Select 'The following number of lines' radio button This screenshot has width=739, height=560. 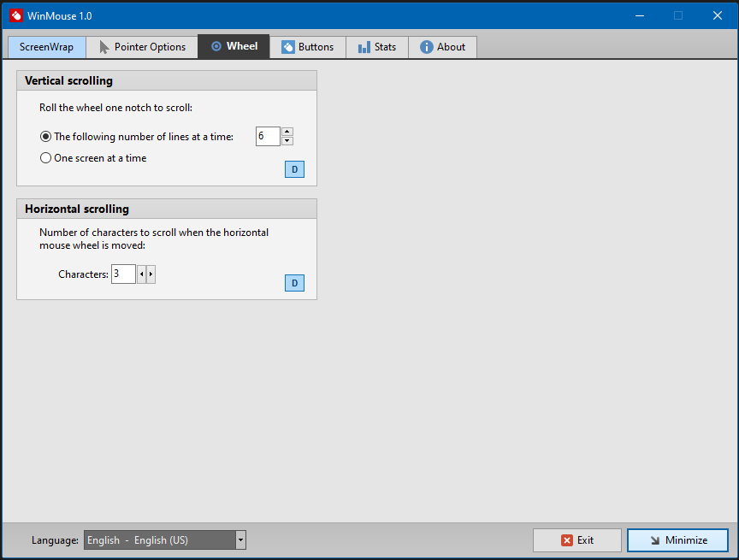[45, 137]
